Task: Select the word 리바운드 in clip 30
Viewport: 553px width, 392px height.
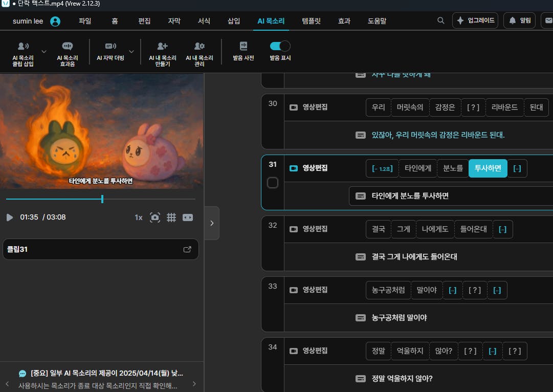Action: (505, 107)
